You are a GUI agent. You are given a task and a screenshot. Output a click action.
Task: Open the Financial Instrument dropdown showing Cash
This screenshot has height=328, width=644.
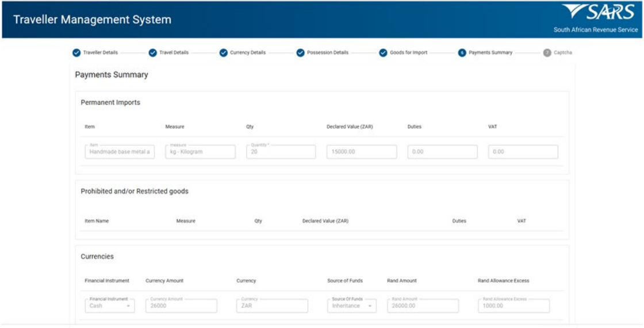click(x=110, y=306)
